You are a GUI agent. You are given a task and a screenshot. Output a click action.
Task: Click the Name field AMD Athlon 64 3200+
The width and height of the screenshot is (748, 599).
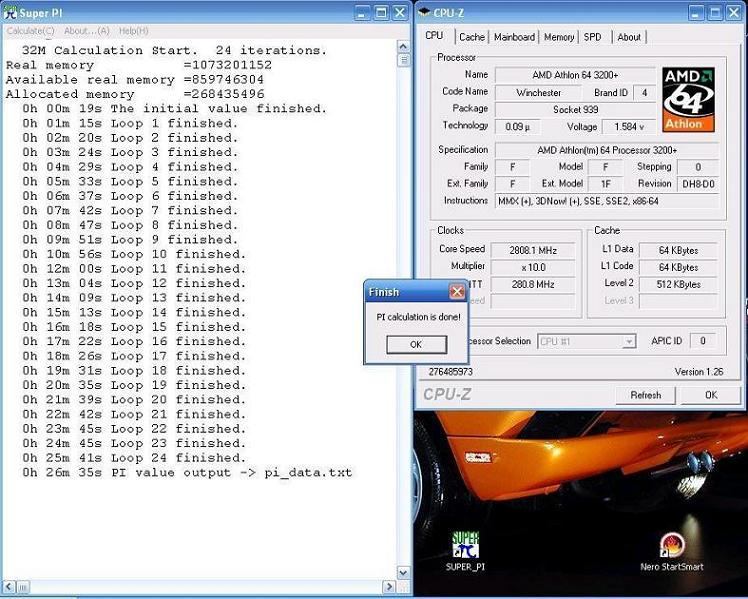click(575, 75)
